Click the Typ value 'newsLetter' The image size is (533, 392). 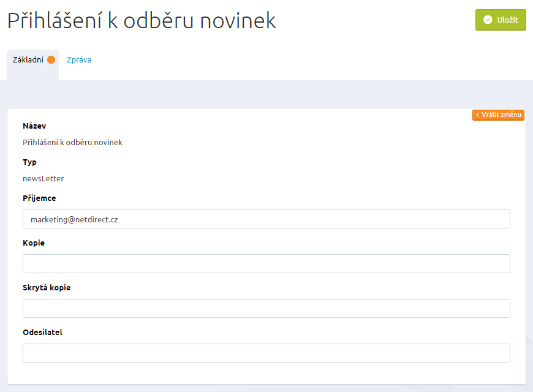pos(43,178)
